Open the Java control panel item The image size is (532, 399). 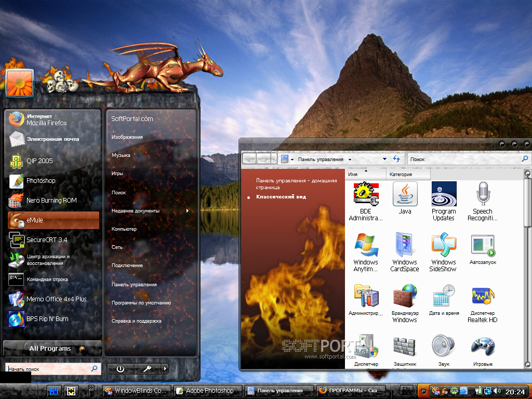[x=405, y=198]
